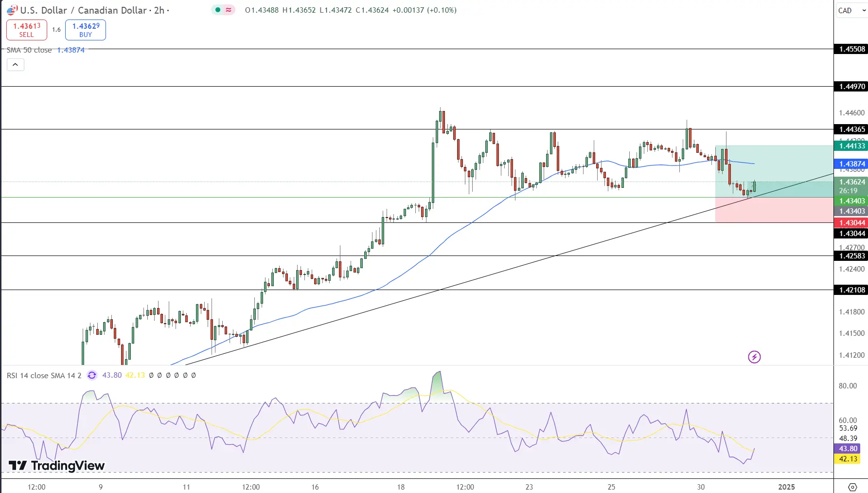
Task: Click the 23 date label on time axis
Action: pos(529,487)
